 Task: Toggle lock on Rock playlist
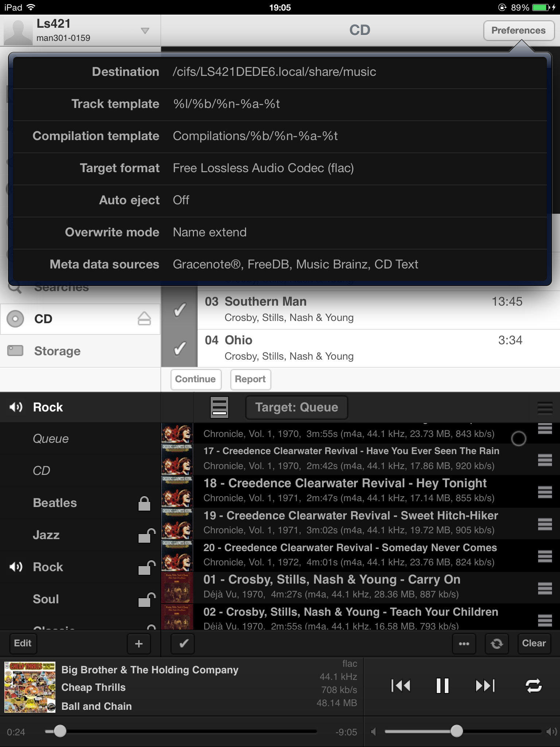147,568
